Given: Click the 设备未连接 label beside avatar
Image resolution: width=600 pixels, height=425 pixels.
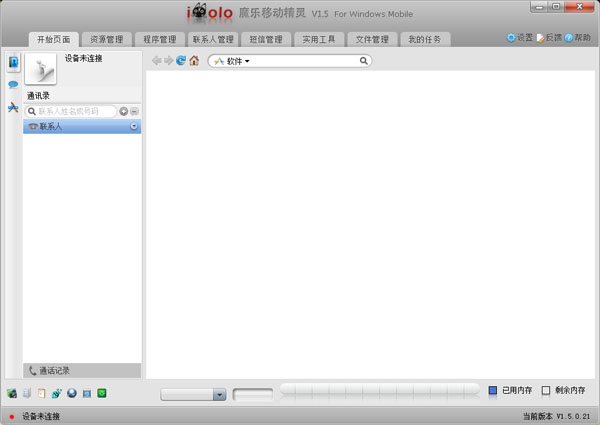Looking at the screenshot, I should click(x=83, y=59).
